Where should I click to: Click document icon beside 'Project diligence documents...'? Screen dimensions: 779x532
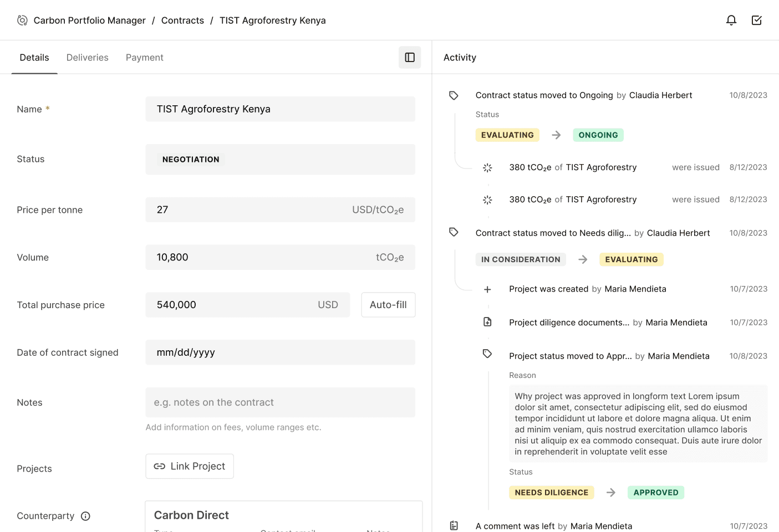pos(487,322)
